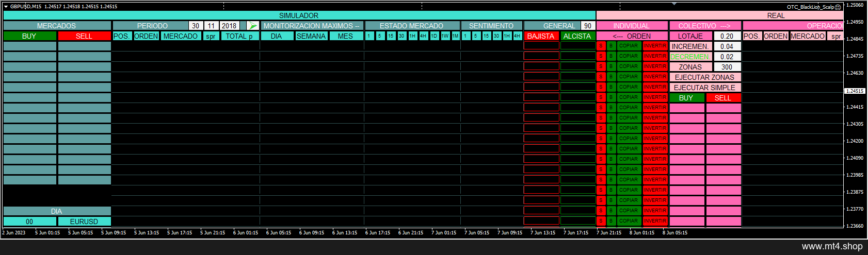The width and height of the screenshot is (868, 255).
Task: Click the www.mt4.shop link text
Action: 832,246
